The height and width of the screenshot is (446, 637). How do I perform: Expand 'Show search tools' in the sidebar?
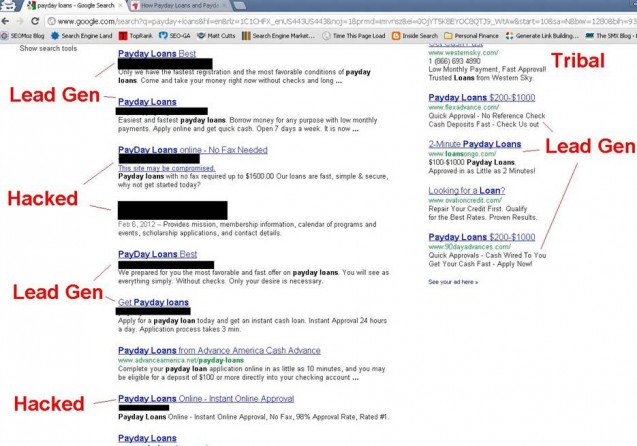[x=48, y=48]
